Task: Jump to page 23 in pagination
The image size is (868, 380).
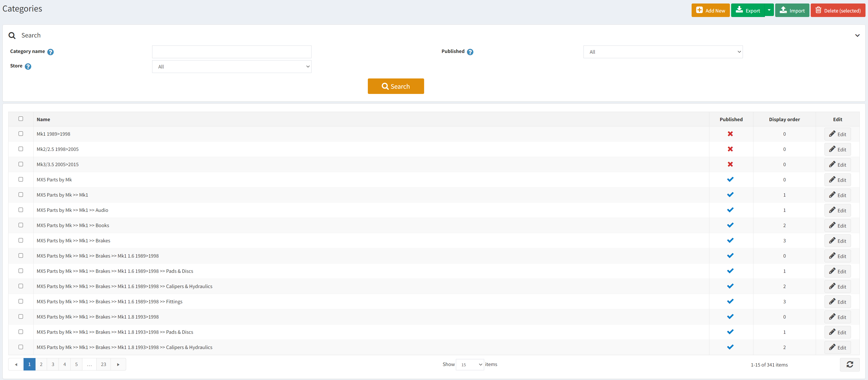Action: click(103, 365)
